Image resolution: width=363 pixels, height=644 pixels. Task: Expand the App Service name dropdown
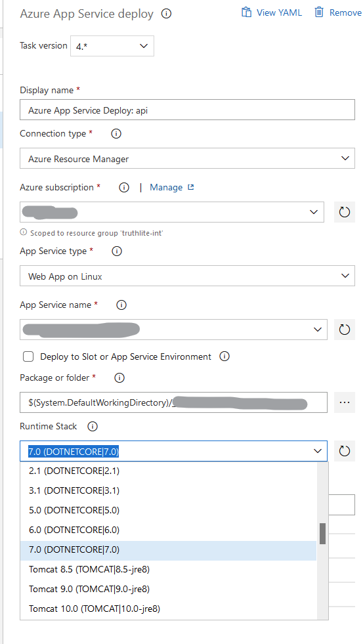pos(318,330)
